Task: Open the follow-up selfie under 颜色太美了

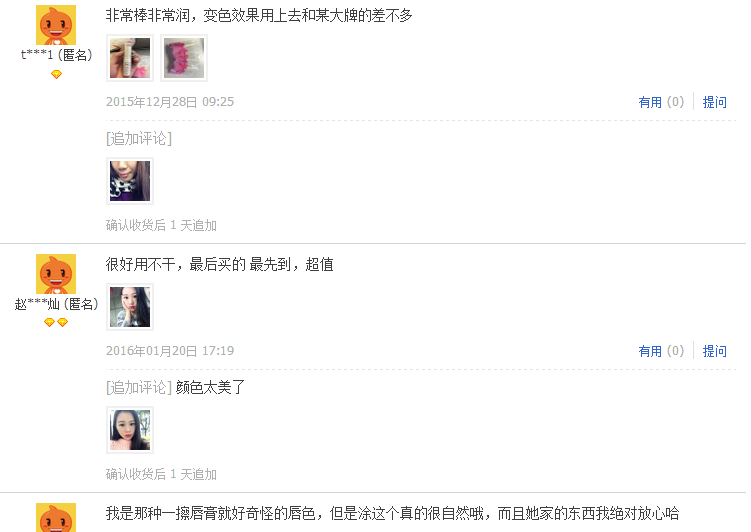Action: click(x=130, y=430)
